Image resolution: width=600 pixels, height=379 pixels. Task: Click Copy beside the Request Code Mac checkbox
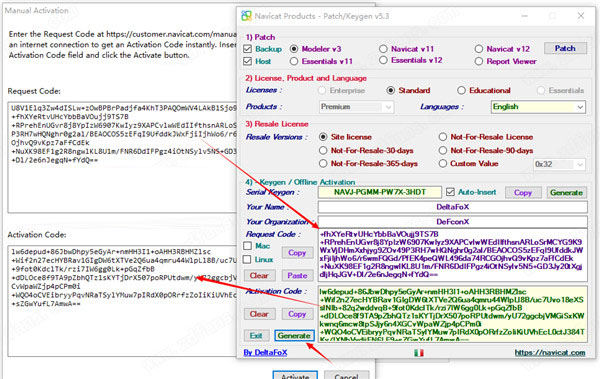tap(297, 253)
